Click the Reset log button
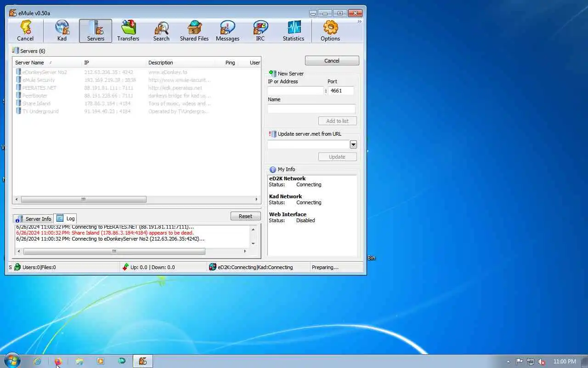The height and width of the screenshot is (368, 588). click(245, 216)
